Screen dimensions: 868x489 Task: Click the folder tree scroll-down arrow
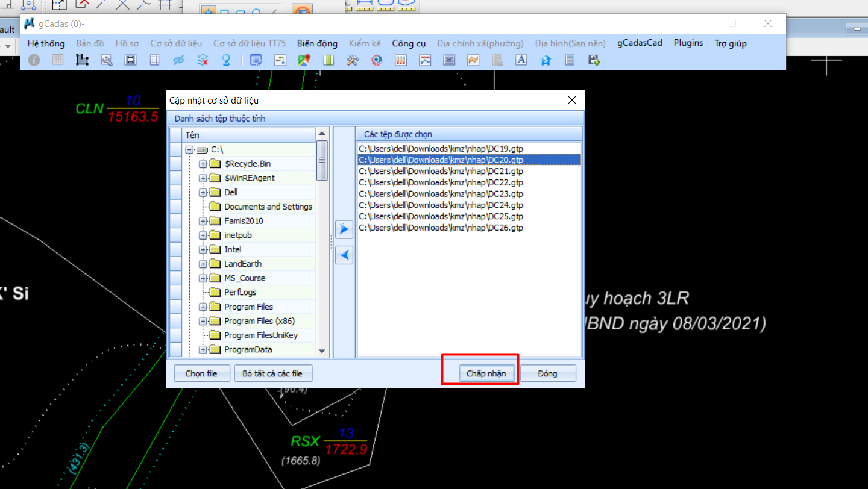(322, 351)
